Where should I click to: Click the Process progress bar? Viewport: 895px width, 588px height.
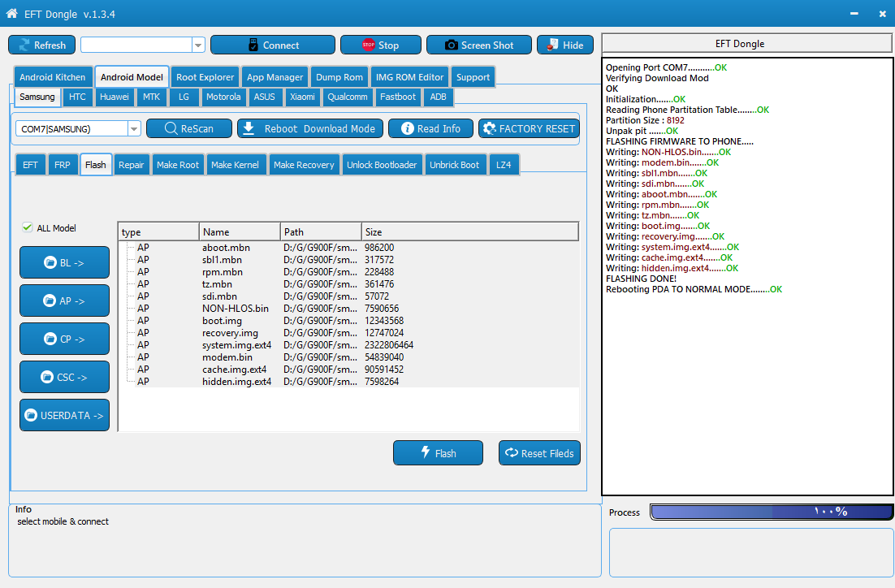pos(771,512)
